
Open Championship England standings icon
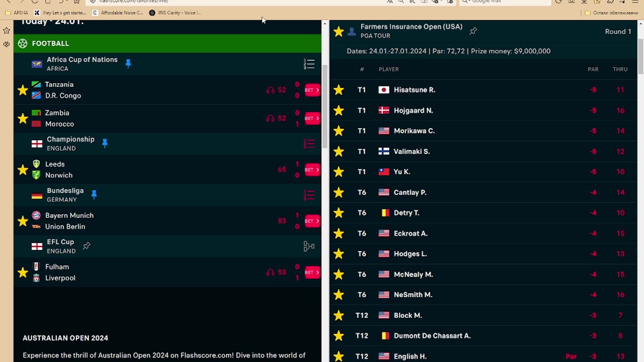click(309, 144)
